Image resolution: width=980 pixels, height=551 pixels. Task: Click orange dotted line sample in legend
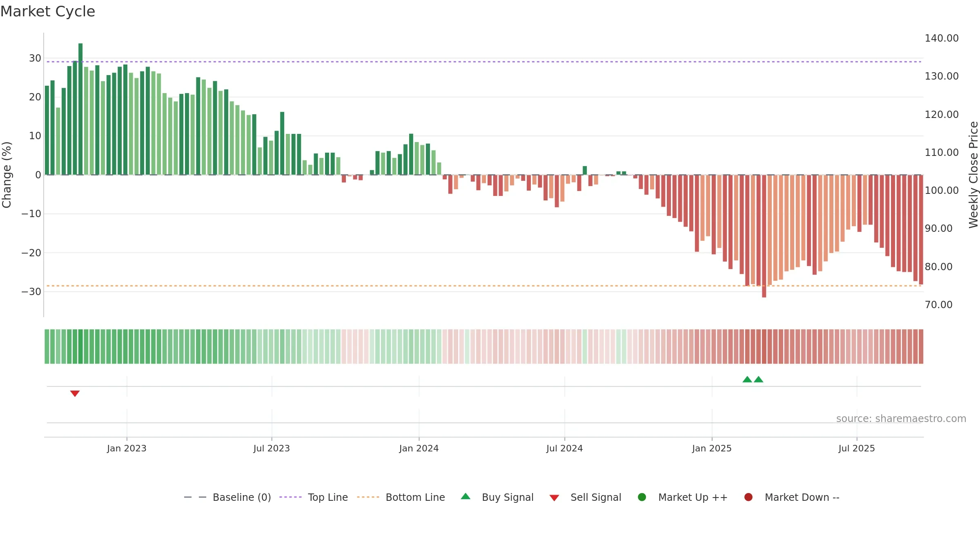[x=368, y=497]
